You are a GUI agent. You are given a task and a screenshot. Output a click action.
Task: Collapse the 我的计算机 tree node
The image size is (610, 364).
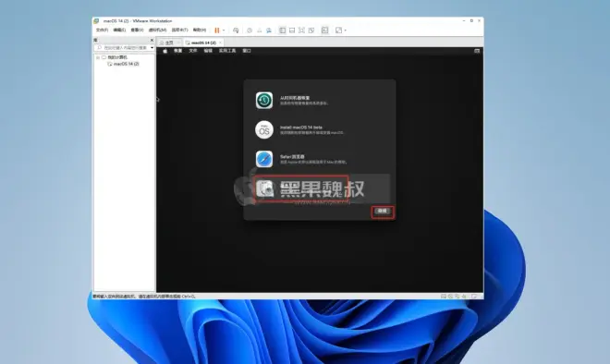pyautogui.click(x=98, y=57)
